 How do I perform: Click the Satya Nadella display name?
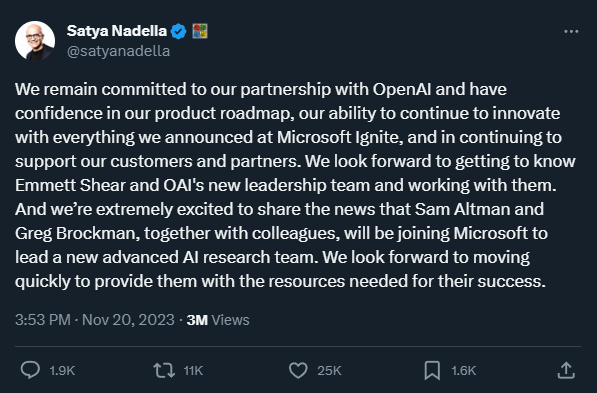tap(117, 31)
